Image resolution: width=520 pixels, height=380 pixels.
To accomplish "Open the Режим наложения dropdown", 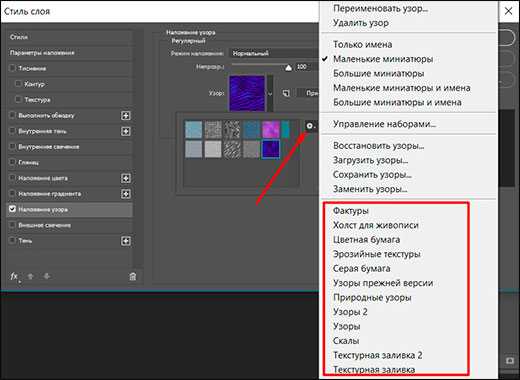I will click(x=274, y=53).
